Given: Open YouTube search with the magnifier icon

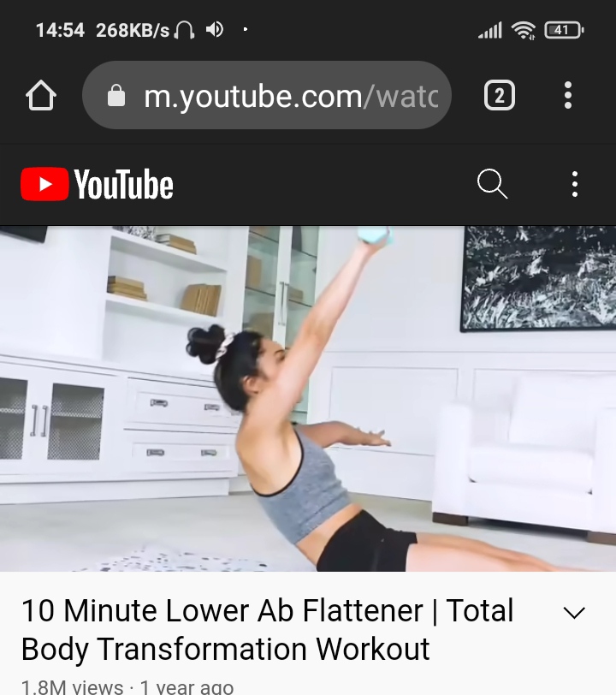Looking at the screenshot, I should point(492,183).
